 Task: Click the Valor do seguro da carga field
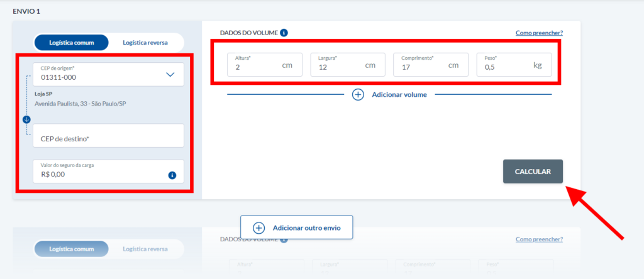click(108, 171)
